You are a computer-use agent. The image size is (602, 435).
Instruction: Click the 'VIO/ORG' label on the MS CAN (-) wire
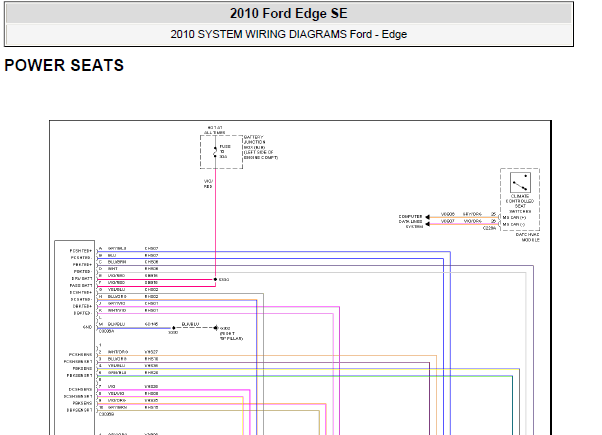(x=472, y=221)
